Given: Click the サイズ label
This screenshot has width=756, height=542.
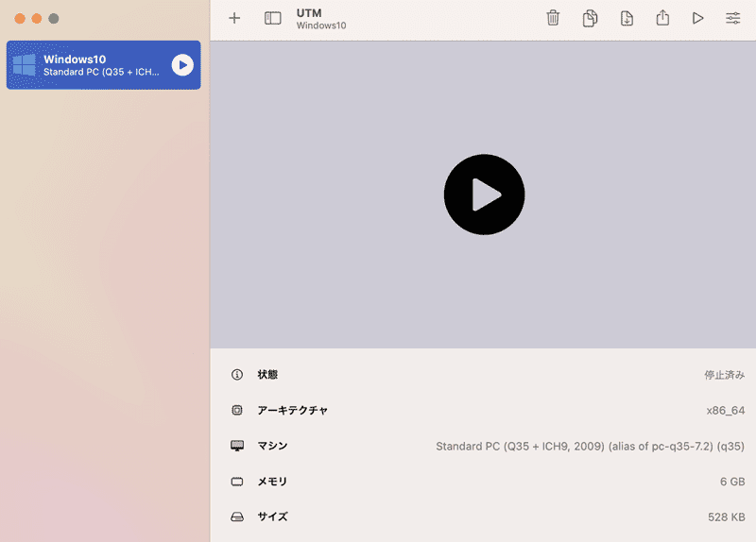Looking at the screenshot, I should [x=272, y=517].
